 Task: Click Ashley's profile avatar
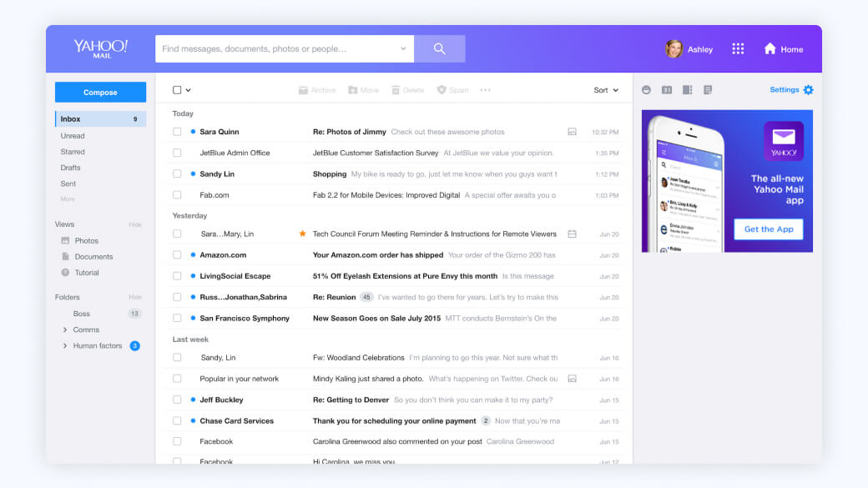[x=674, y=48]
